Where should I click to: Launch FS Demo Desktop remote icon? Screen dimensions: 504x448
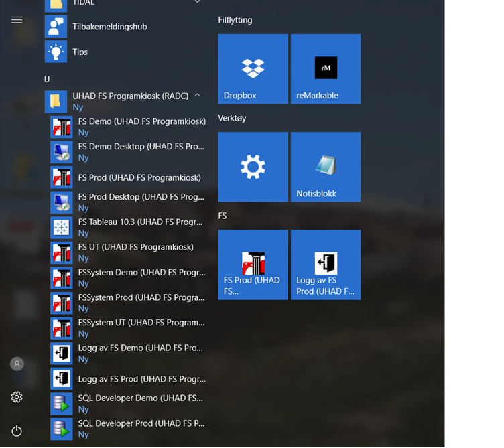pyautogui.click(x=62, y=152)
